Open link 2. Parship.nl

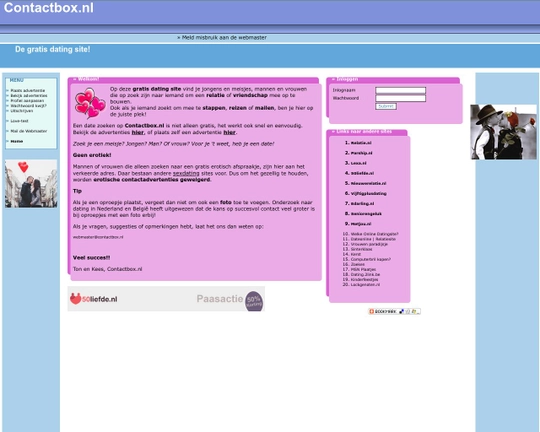pyautogui.click(x=361, y=153)
